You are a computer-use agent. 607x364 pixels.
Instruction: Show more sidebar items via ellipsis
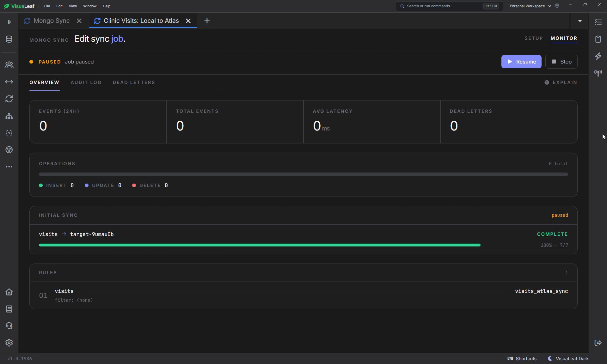coord(9,167)
